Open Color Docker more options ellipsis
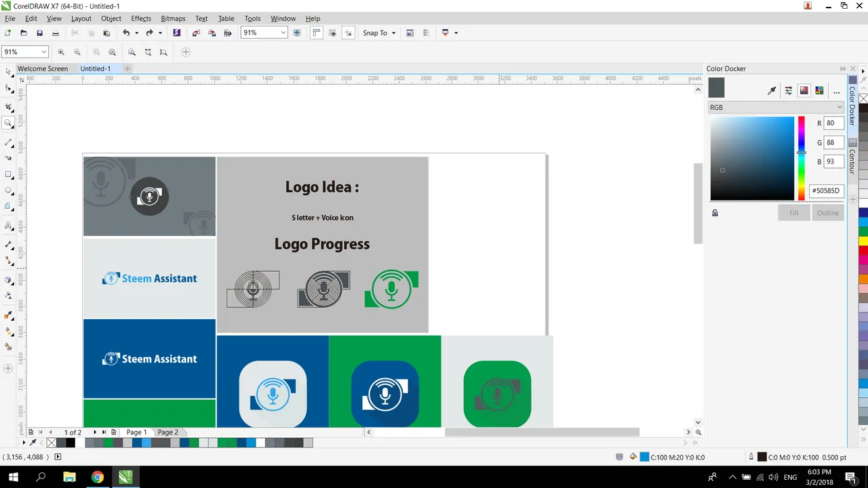Screen dimensions: 868x488 coord(836,91)
